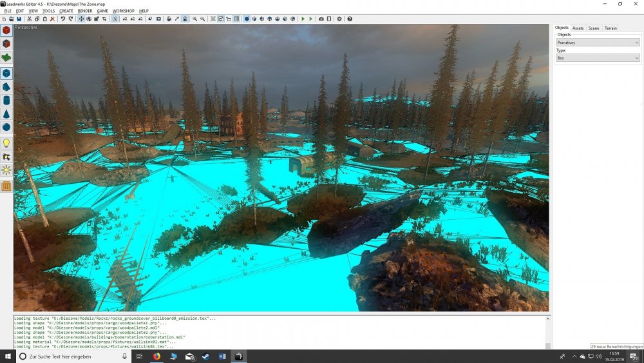The width and height of the screenshot is (644, 363).
Task: Choose the blue box primitive tool
Action: 6,73
